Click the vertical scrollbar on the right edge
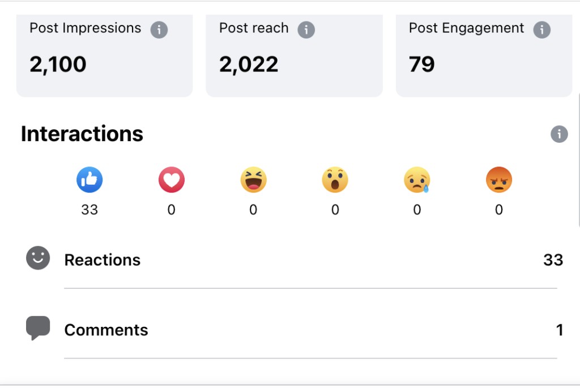The image size is (580, 392). click(578, 163)
